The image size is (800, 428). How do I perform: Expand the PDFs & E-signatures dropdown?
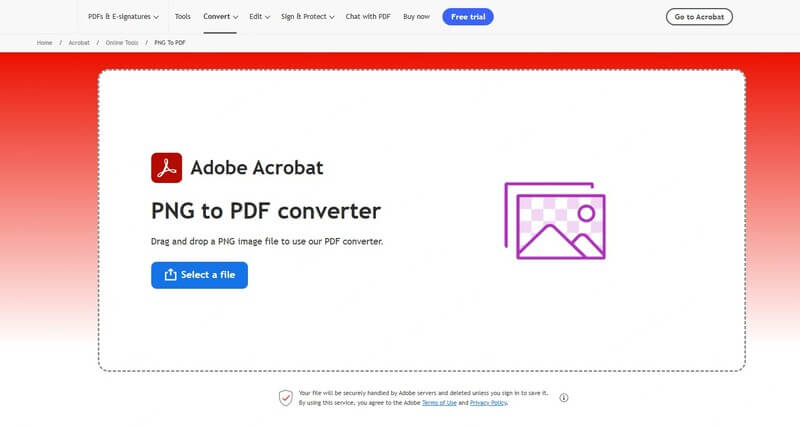click(x=123, y=17)
